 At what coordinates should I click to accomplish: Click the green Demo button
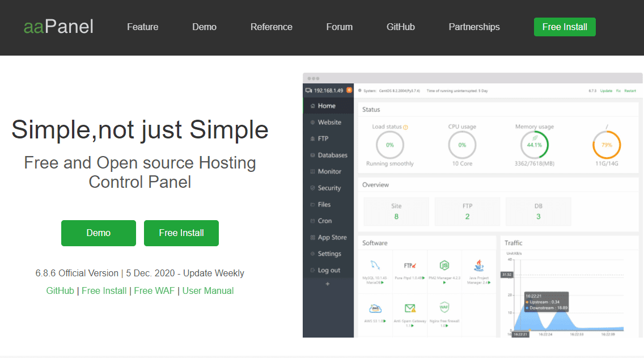pos(98,233)
